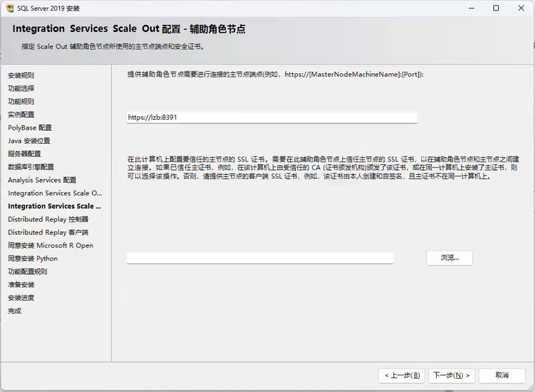The image size is (535, 392).
Task: Click the page heading Integration Services Scale Out 配置
Action: coord(129,29)
